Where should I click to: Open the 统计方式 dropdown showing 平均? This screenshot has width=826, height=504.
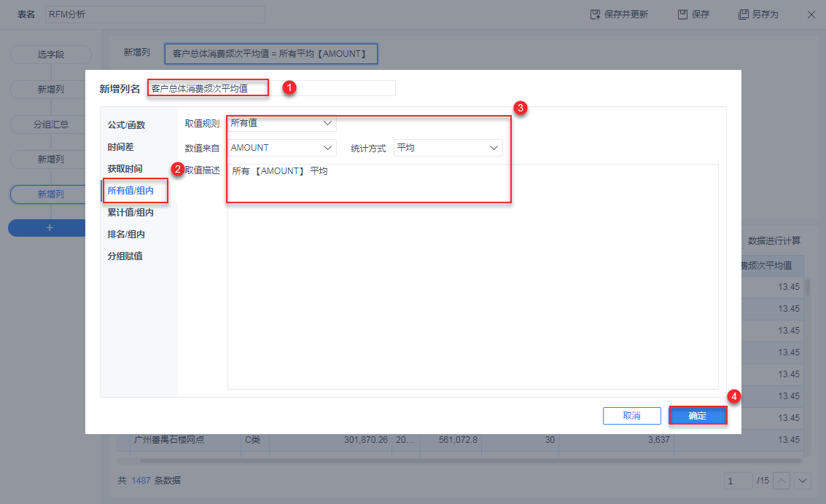(x=448, y=148)
